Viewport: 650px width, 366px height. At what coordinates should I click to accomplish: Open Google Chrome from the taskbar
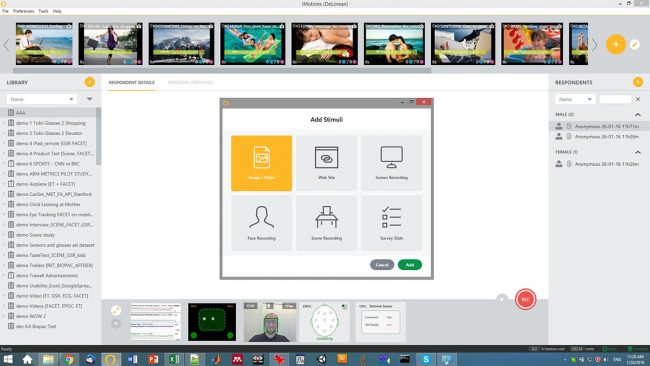[x=69, y=359]
